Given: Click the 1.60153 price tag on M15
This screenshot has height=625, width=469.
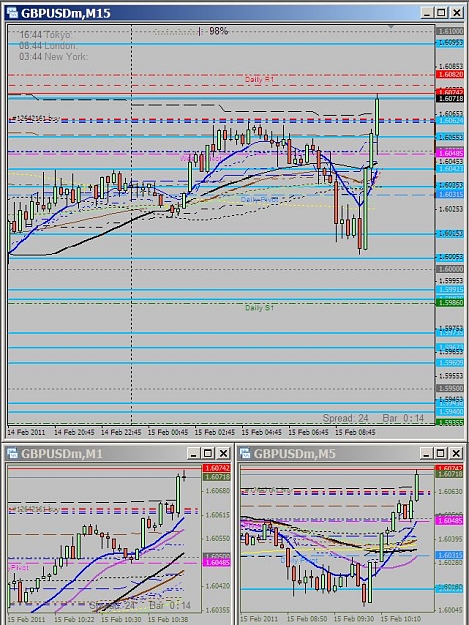Looking at the screenshot, I should coord(450,233).
